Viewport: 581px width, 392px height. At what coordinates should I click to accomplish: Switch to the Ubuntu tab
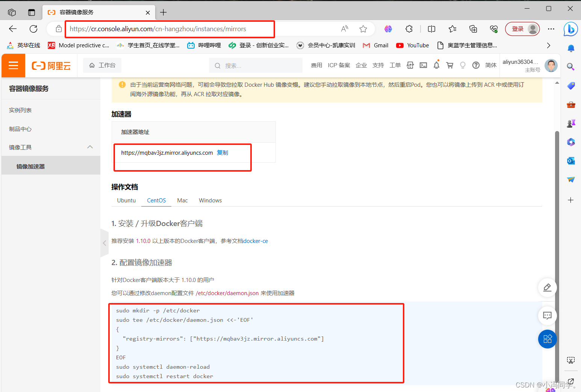(x=126, y=201)
